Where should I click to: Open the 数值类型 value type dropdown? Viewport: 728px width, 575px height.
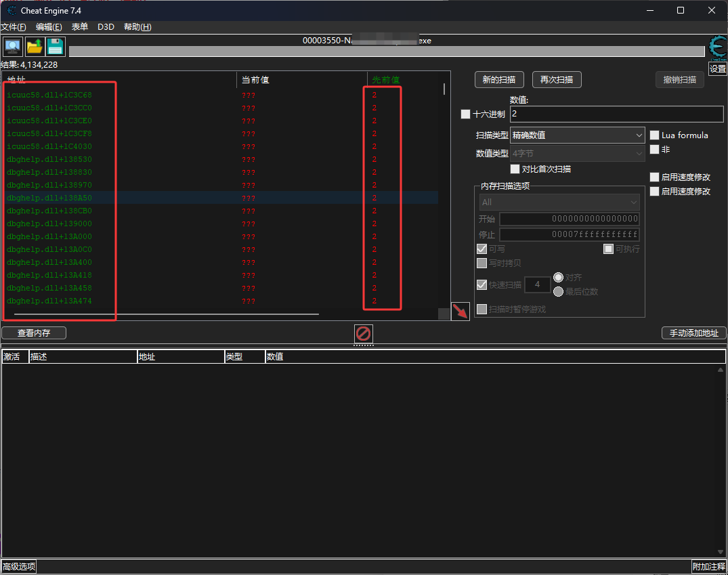point(577,153)
